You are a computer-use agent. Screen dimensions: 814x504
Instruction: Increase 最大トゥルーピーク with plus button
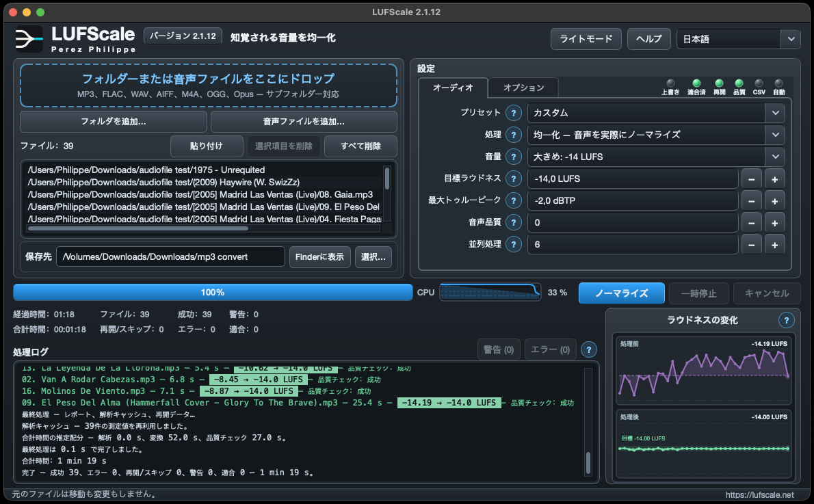[x=774, y=201]
